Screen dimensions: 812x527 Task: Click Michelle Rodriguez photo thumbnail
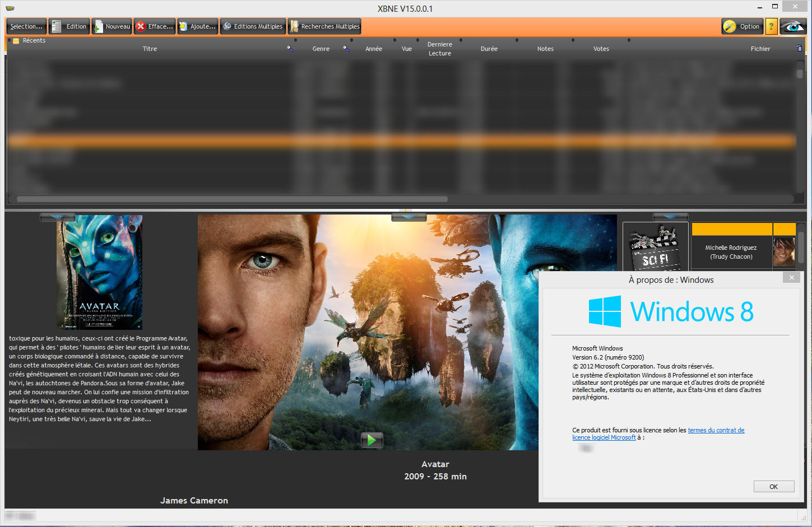(784, 251)
